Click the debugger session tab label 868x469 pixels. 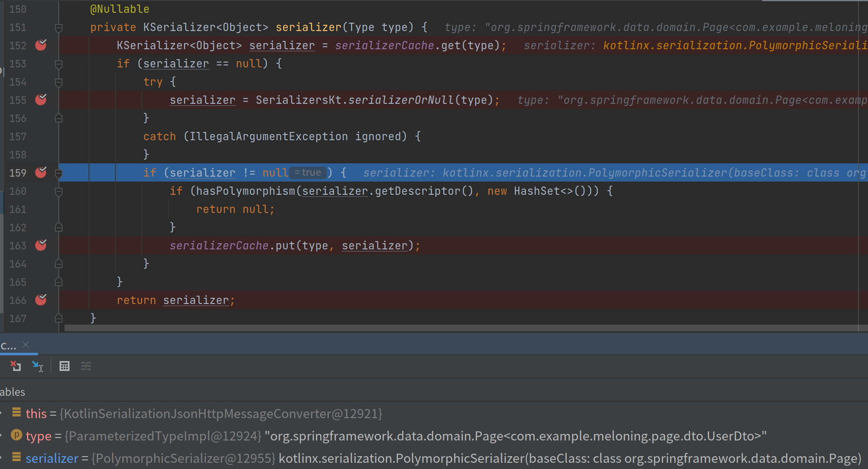[x=8, y=345]
